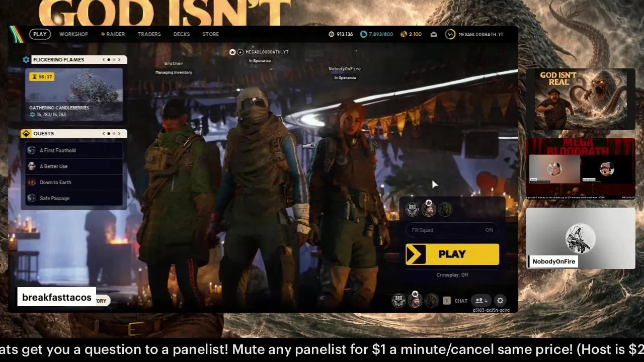The height and width of the screenshot is (362, 644).
Task: Click the T key chat shortcut icon
Action: pos(447,301)
